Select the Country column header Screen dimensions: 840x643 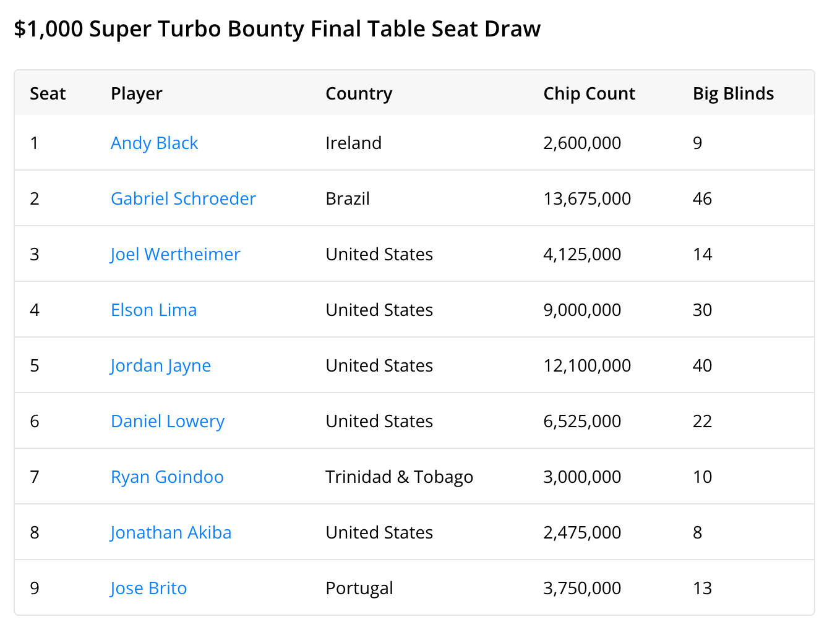click(x=359, y=93)
